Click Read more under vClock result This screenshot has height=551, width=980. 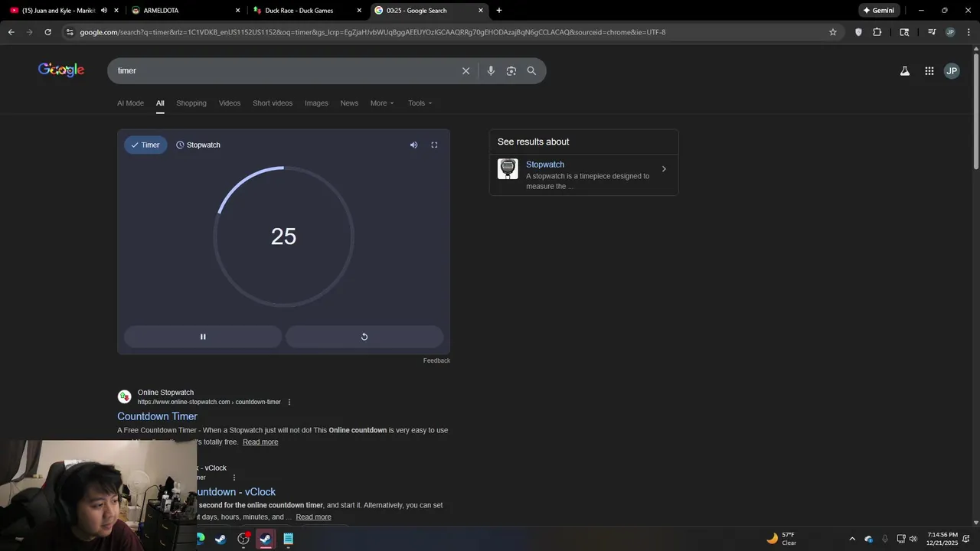[314, 517]
